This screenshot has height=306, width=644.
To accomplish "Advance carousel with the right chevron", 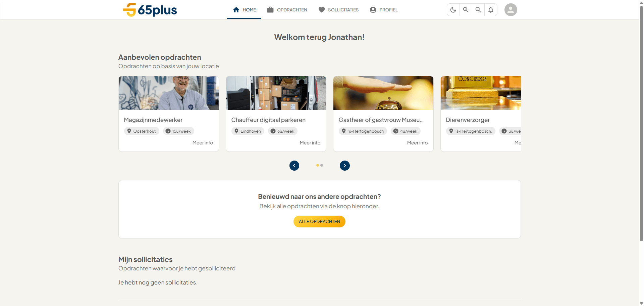I will [x=344, y=166].
